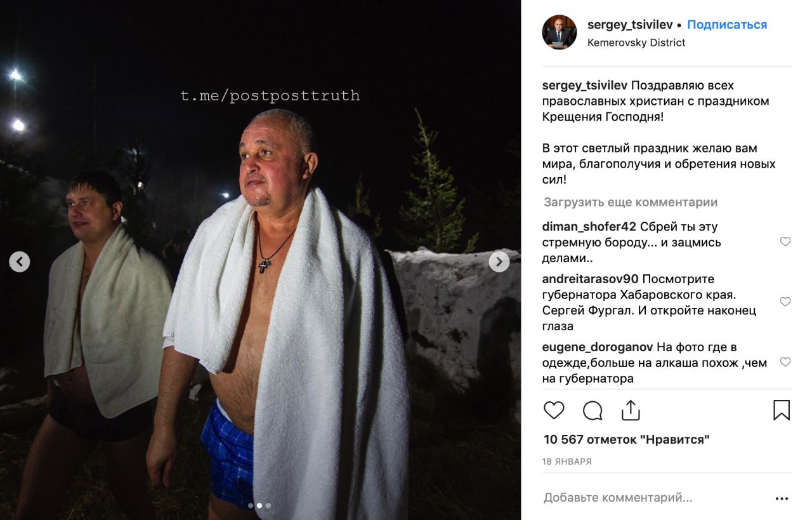The height and width of the screenshot is (520, 812).
Task: Like andreitarasov90's comment
Action: click(x=785, y=302)
